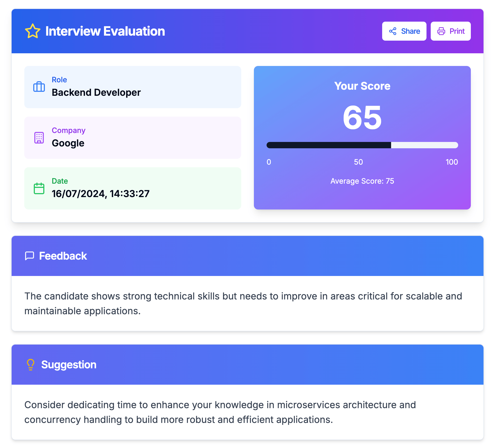Click the building icon beside Company
The image size is (493, 448).
pos(39,137)
